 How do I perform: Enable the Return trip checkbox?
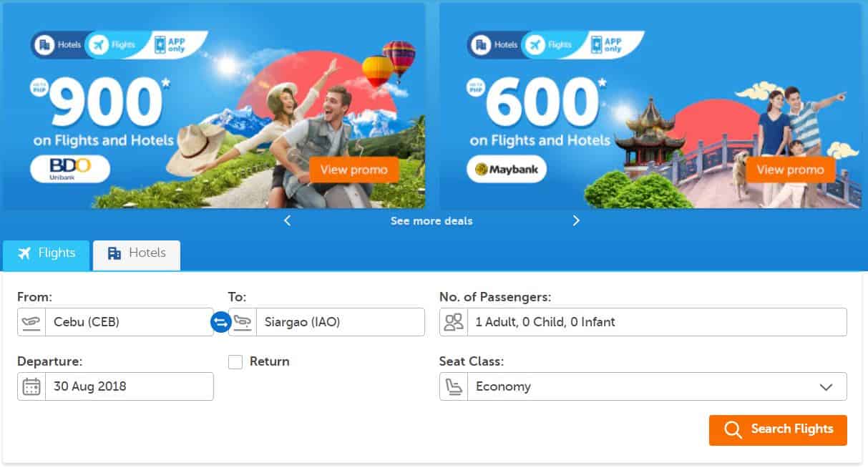pyautogui.click(x=235, y=362)
